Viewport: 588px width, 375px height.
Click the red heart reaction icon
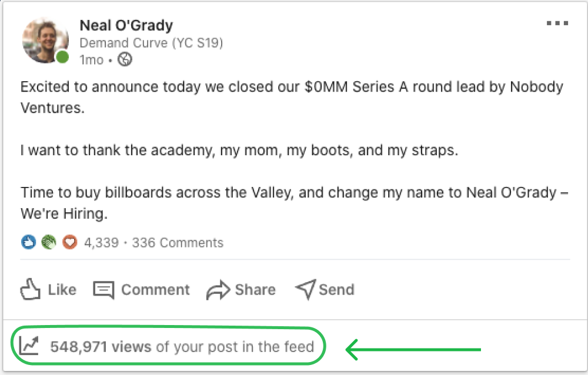coord(70,242)
